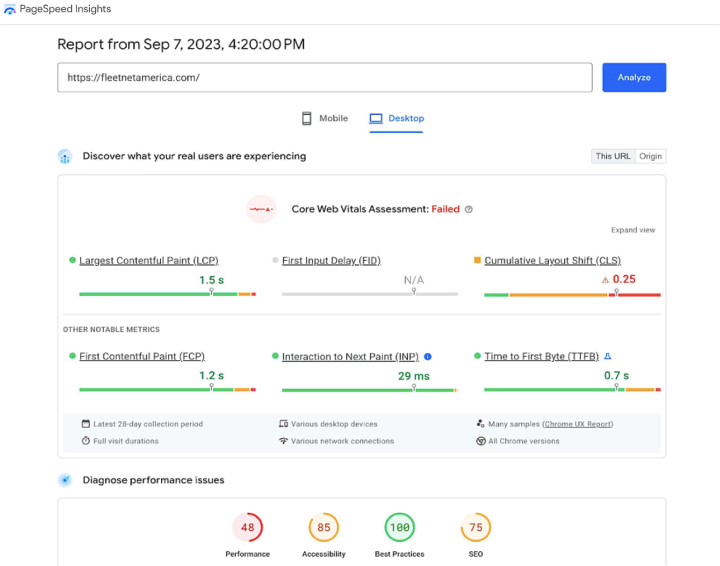Screen dimensions: 720x566
Task: Click the INP info icon
Action: [x=428, y=356]
